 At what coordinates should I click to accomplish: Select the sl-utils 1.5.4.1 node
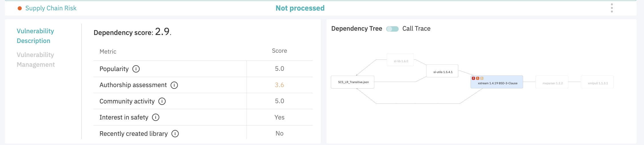(x=443, y=72)
